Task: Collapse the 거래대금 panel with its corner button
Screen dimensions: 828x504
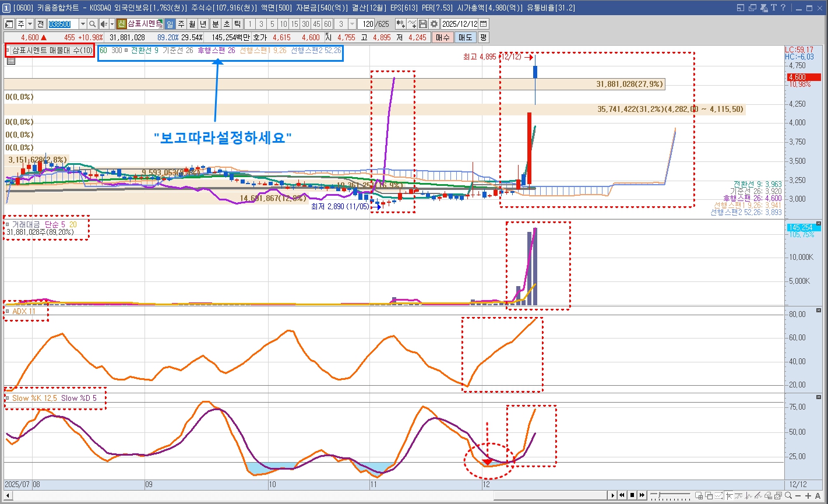Action: [818, 224]
